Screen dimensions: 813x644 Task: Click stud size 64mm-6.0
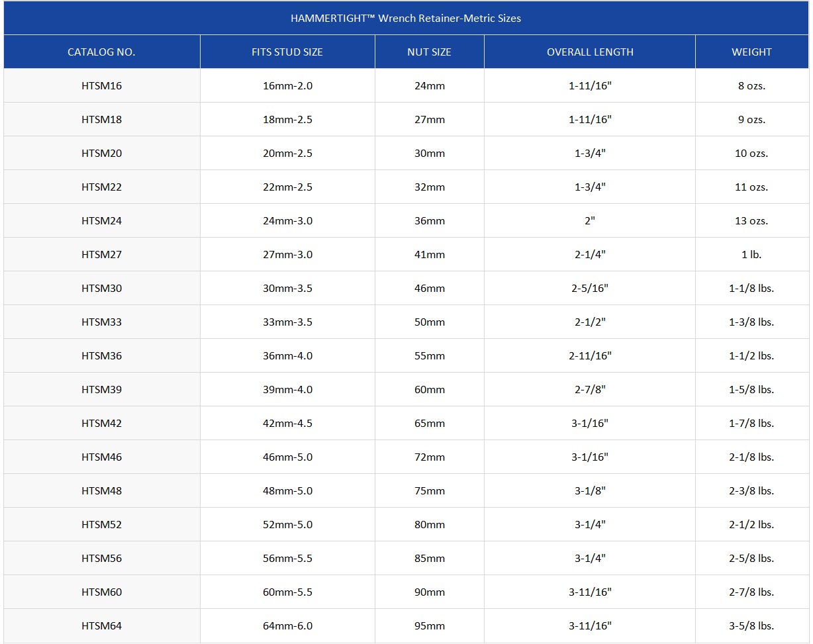(x=287, y=626)
